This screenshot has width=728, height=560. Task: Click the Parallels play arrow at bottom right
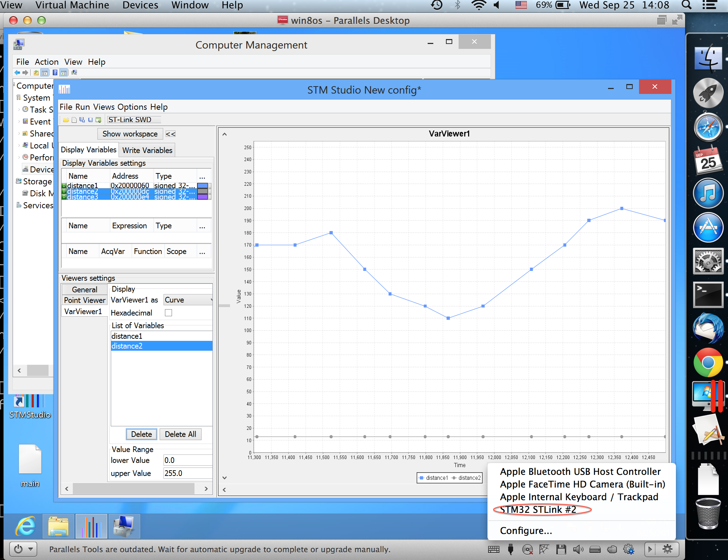[x=650, y=549]
